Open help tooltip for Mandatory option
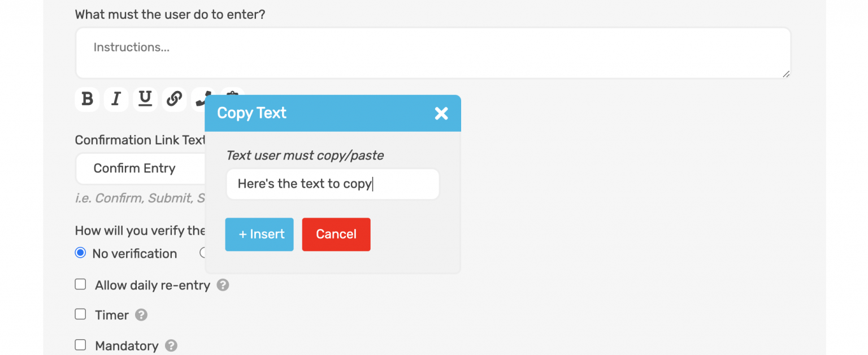The image size is (868, 355). [171, 345]
